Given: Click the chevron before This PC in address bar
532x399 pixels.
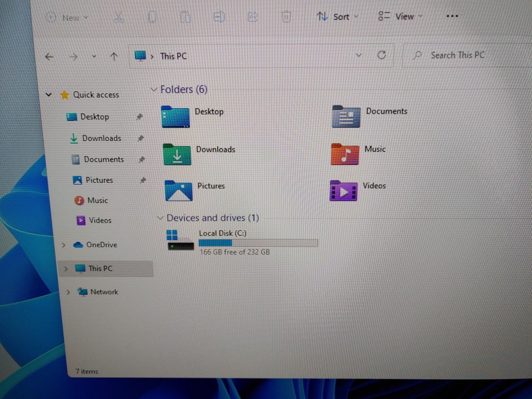Looking at the screenshot, I should [x=152, y=57].
